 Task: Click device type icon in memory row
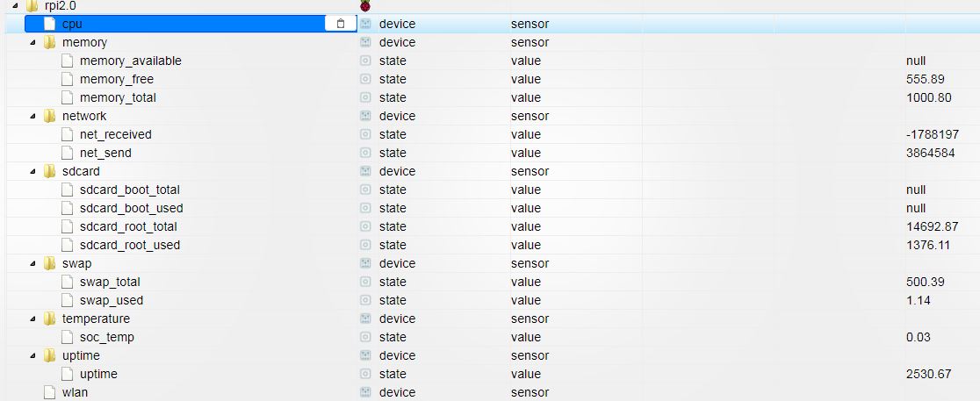(365, 42)
